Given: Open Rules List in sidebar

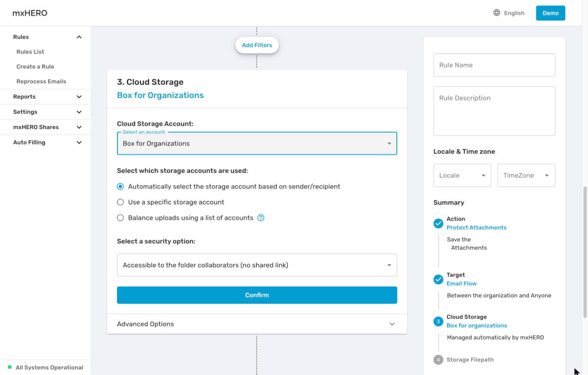Looking at the screenshot, I should tap(30, 52).
